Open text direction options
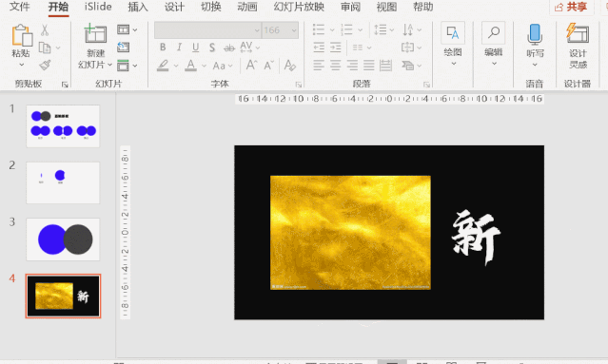 tap(408, 29)
